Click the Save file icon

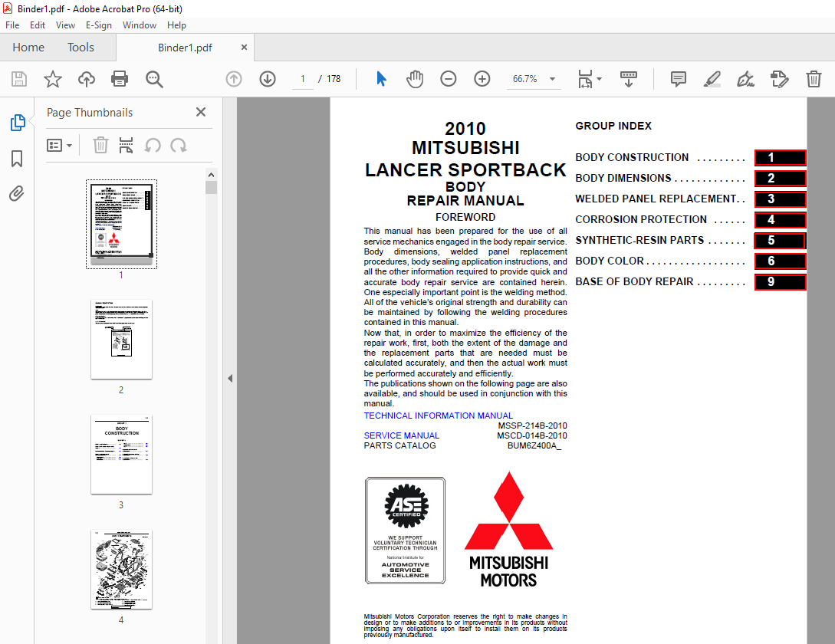point(19,79)
